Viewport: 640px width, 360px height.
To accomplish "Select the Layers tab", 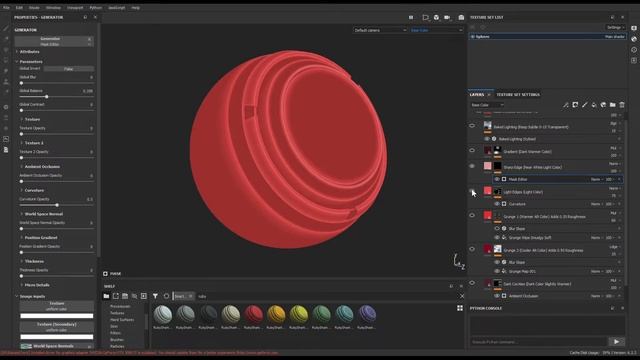I will click(x=477, y=95).
